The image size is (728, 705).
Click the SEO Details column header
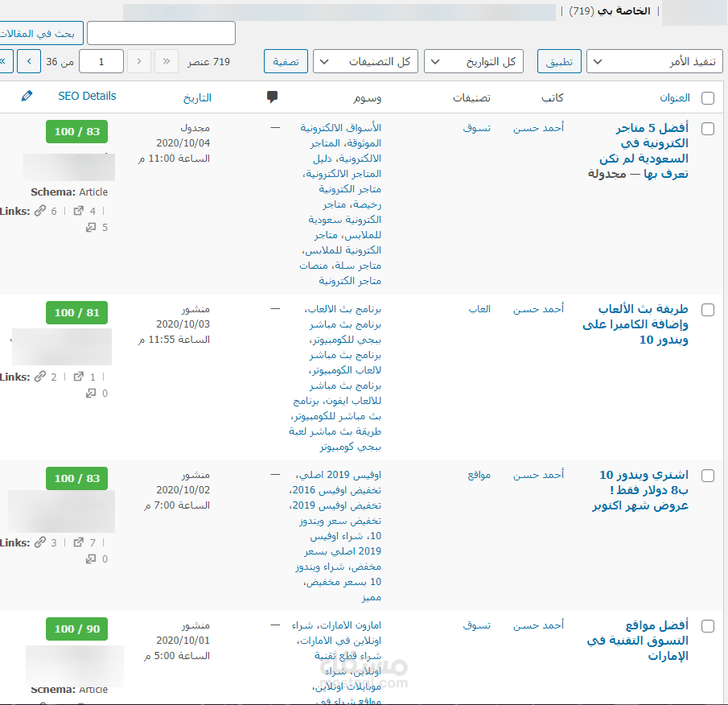[87, 96]
